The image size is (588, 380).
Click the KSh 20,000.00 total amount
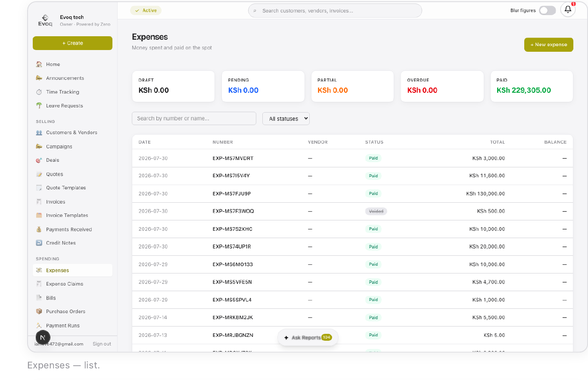click(x=487, y=247)
